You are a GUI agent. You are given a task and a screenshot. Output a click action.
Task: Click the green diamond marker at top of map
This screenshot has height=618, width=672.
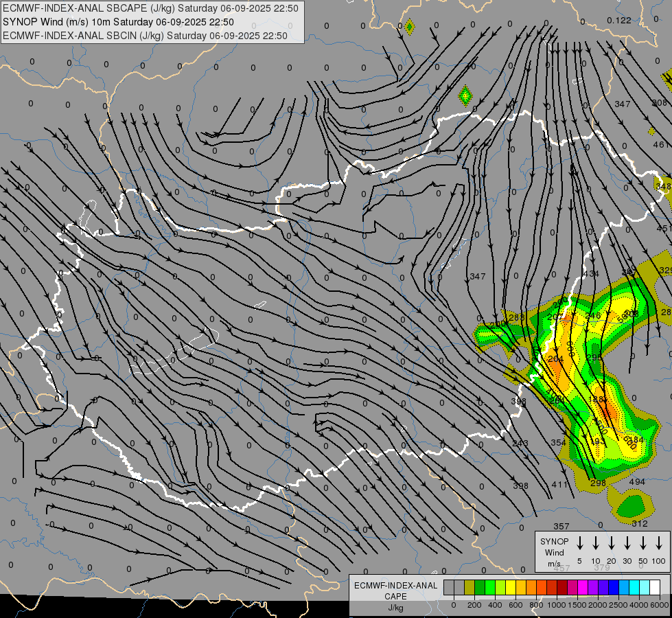coord(410,27)
